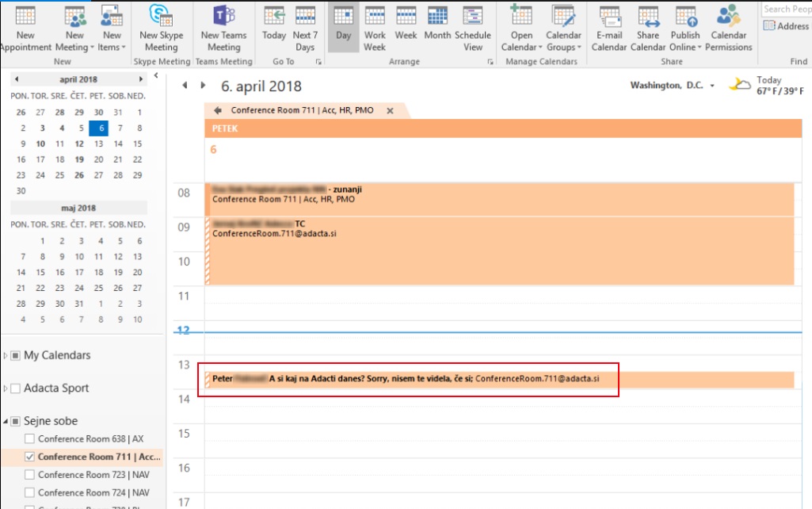Open Schedule View layout
Viewport: 812px width, 509px height.
[x=473, y=29]
